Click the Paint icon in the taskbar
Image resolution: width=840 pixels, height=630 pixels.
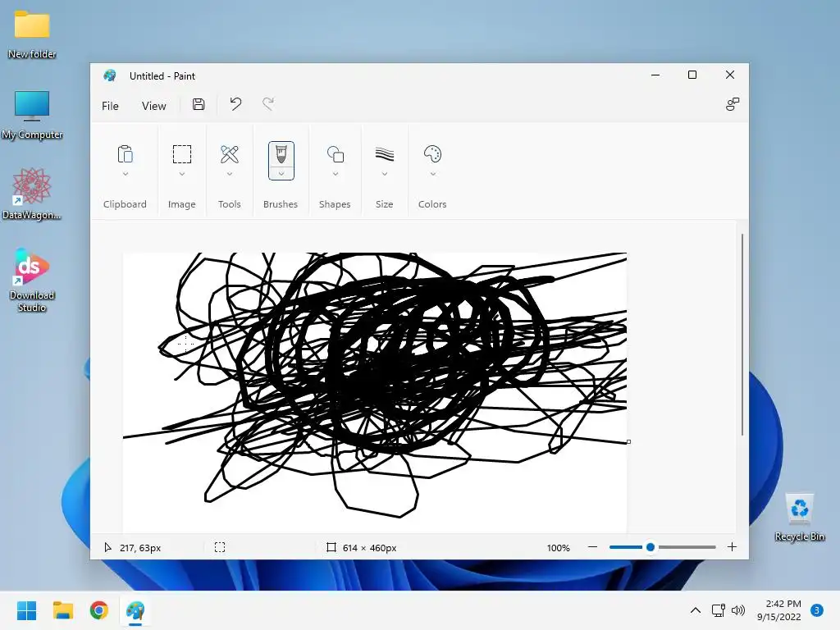[x=135, y=610]
